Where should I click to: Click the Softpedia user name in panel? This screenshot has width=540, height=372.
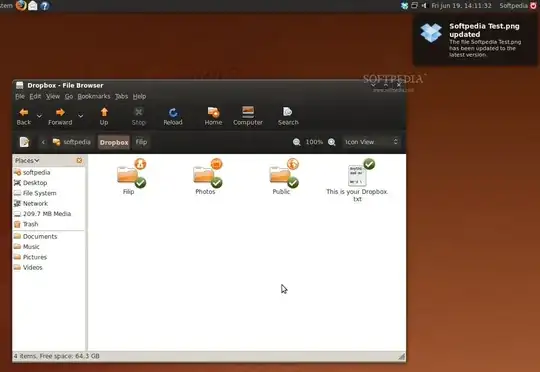513,6
